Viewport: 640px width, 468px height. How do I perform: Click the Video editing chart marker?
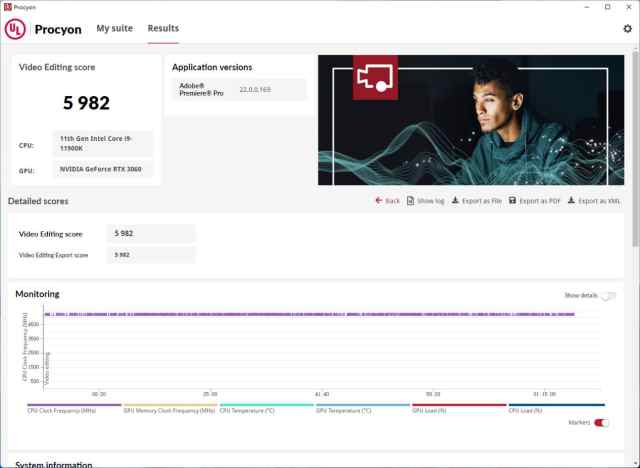(47, 368)
